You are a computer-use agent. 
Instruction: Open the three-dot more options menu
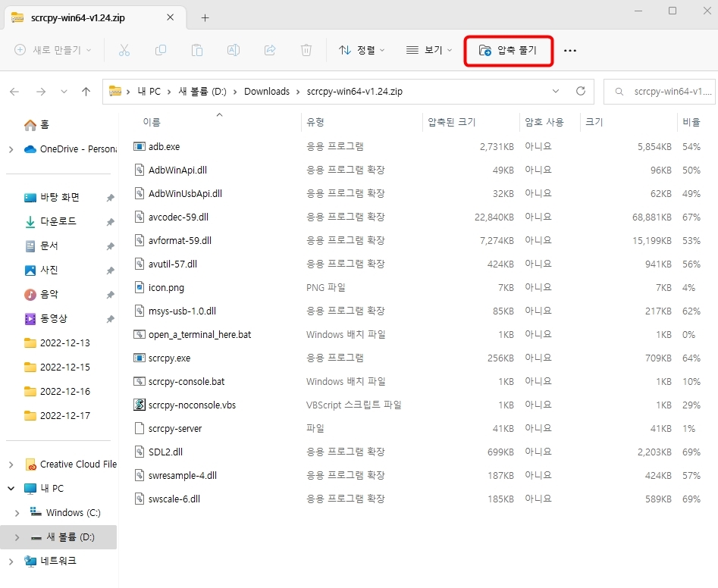pyautogui.click(x=570, y=50)
